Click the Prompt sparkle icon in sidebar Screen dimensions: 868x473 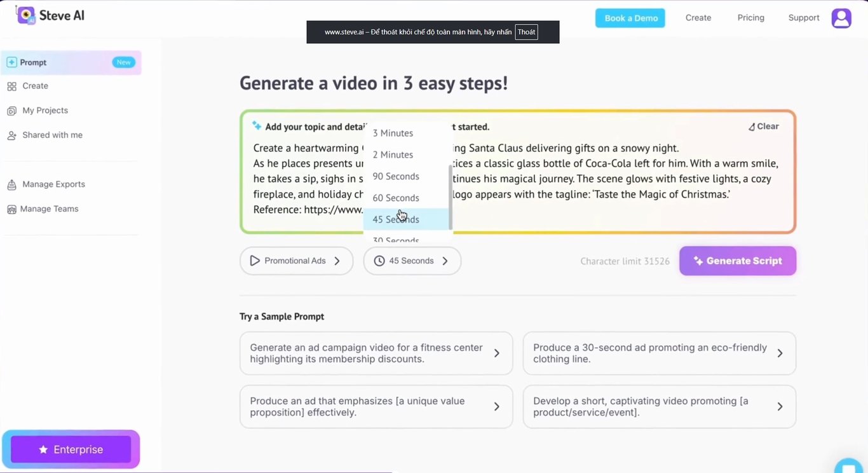click(x=11, y=62)
